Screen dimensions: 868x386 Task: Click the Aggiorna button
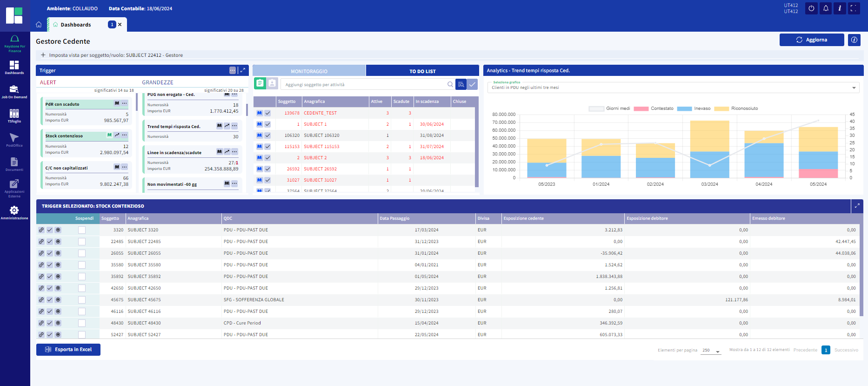click(811, 40)
